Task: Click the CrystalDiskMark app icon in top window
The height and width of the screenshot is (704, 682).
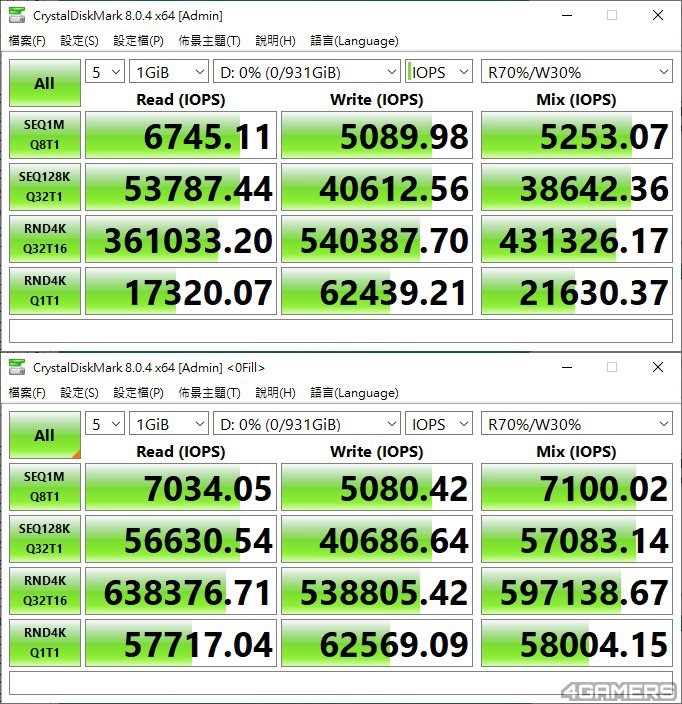Action: [17, 15]
